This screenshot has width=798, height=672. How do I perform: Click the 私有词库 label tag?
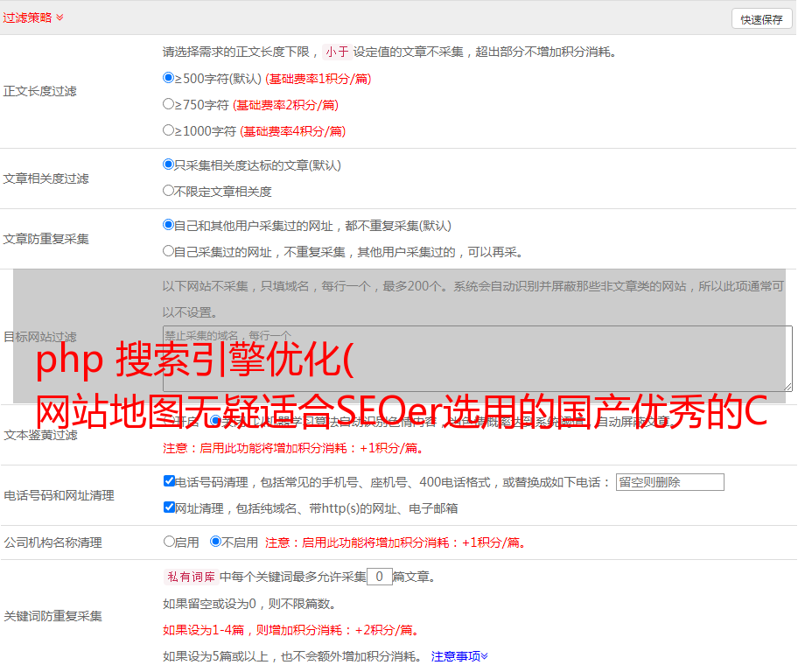189,577
